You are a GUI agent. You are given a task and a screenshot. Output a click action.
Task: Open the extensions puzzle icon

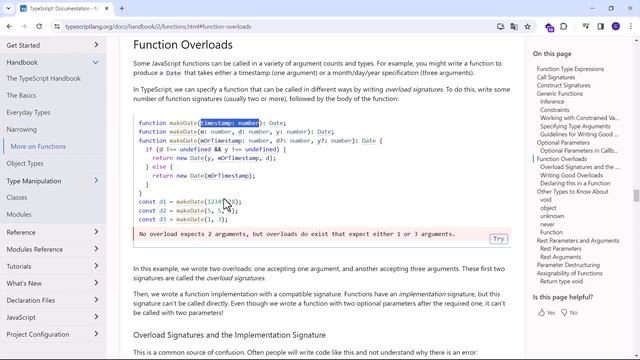coord(564,27)
